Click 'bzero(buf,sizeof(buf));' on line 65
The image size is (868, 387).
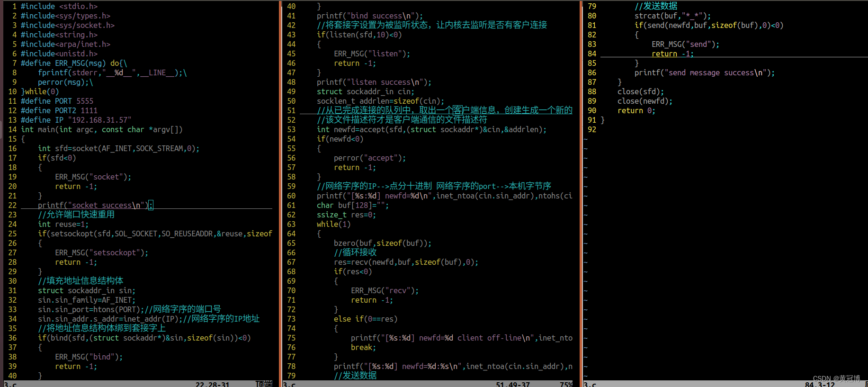(383, 243)
